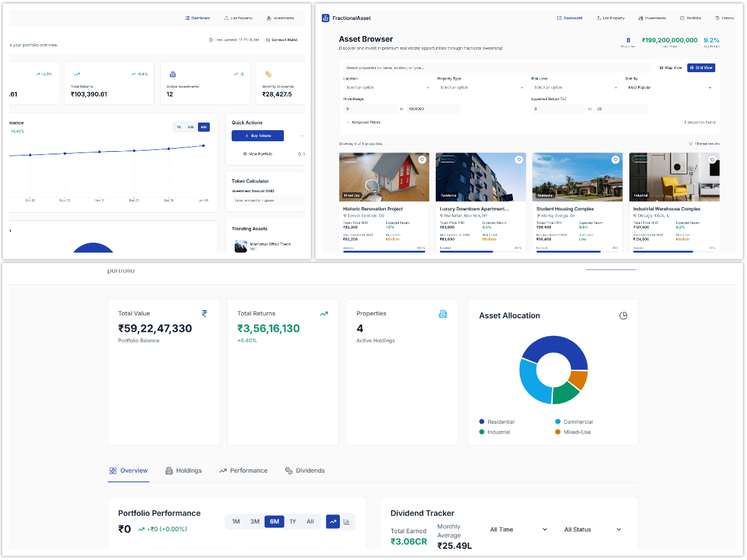Switch to bar chart view in Portfolio Performance
This screenshot has height=560, width=747.
point(347,521)
